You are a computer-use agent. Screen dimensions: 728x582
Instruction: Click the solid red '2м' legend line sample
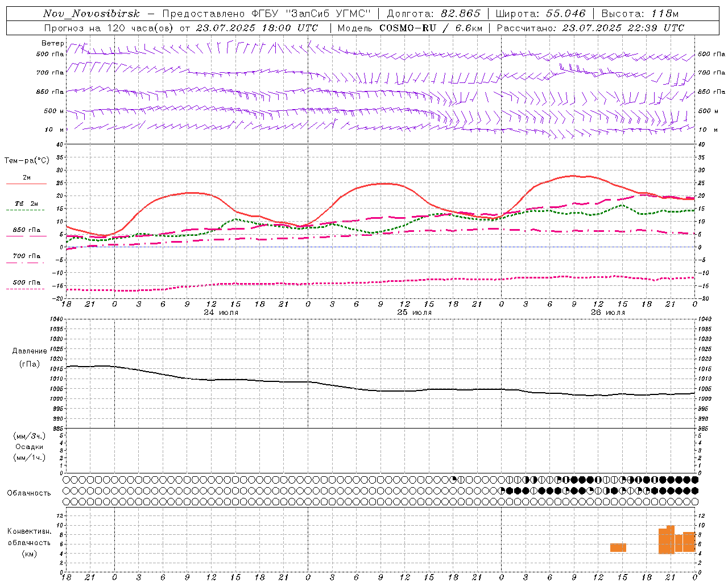[26, 184]
